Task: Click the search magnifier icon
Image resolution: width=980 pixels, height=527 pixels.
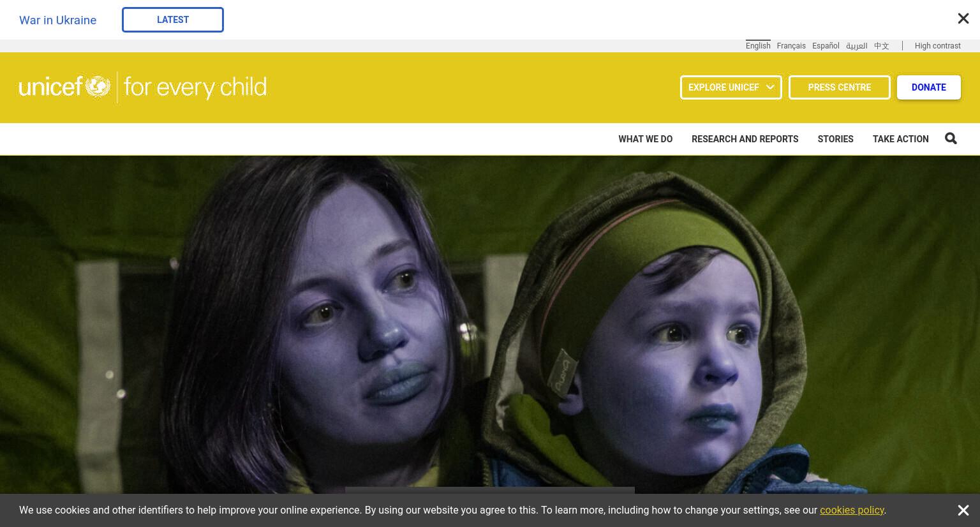Action: 951,138
